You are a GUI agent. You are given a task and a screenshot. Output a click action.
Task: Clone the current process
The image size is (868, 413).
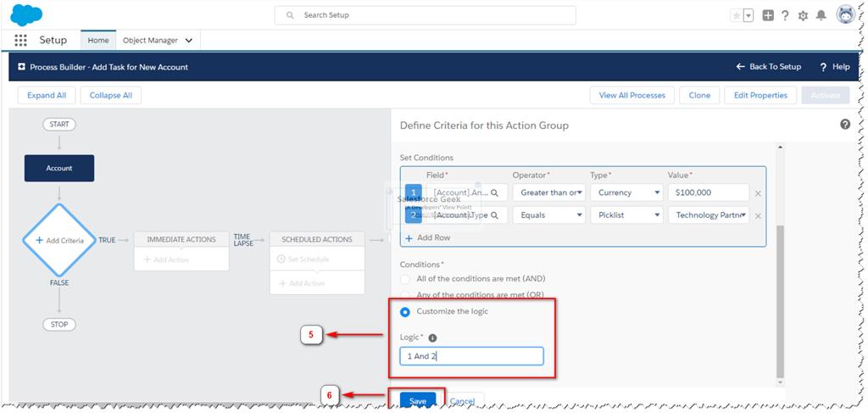pos(699,95)
